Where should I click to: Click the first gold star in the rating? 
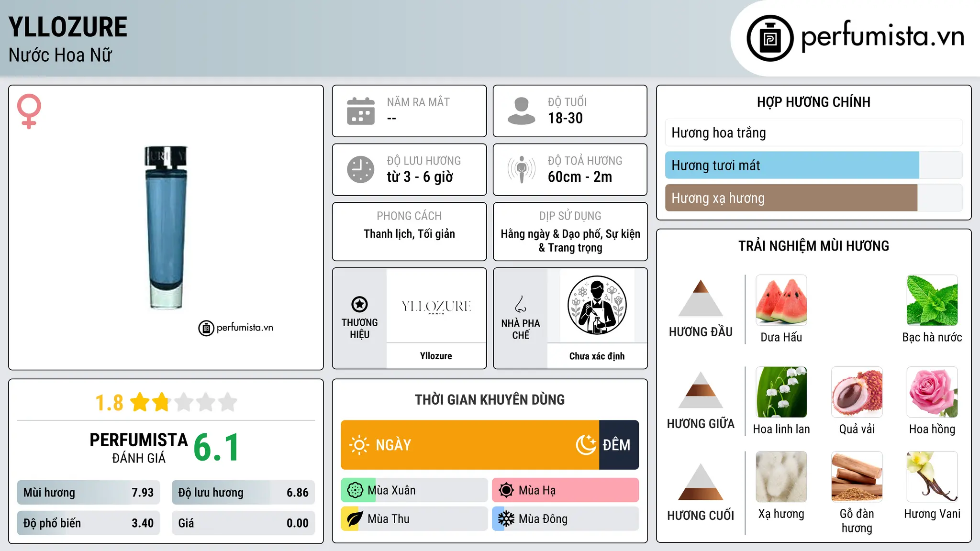[x=140, y=402]
